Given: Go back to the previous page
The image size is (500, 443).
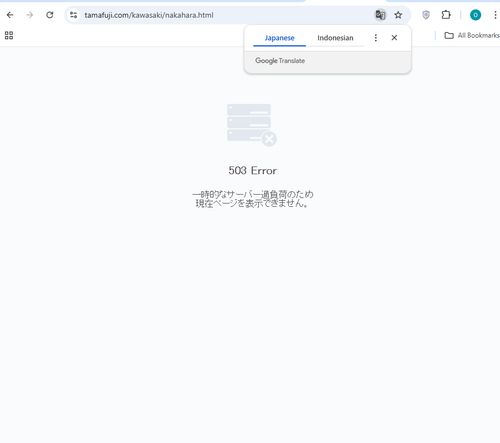Looking at the screenshot, I should pyautogui.click(x=10, y=15).
